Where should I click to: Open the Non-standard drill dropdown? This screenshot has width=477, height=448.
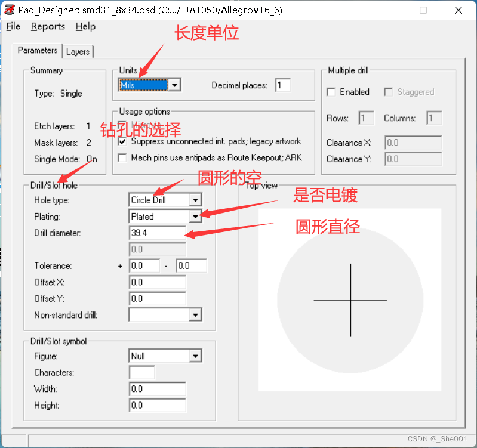195,315
